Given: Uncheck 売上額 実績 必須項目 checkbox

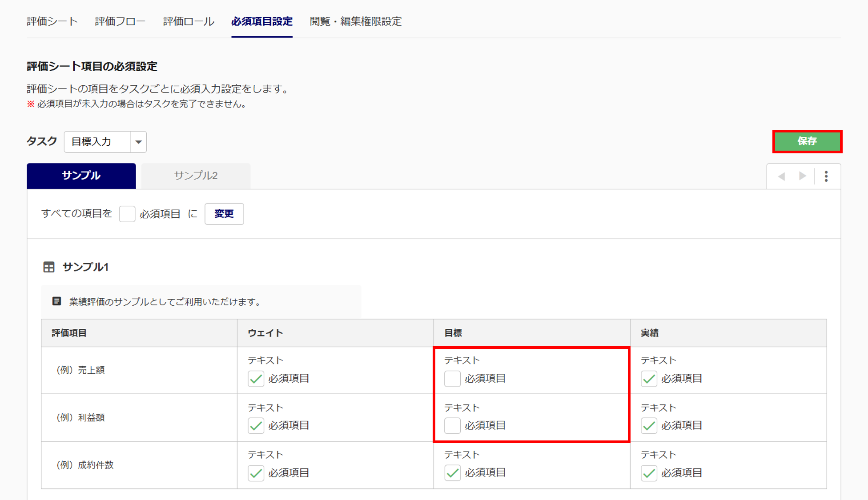Looking at the screenshot, I should tap(649, 379).
